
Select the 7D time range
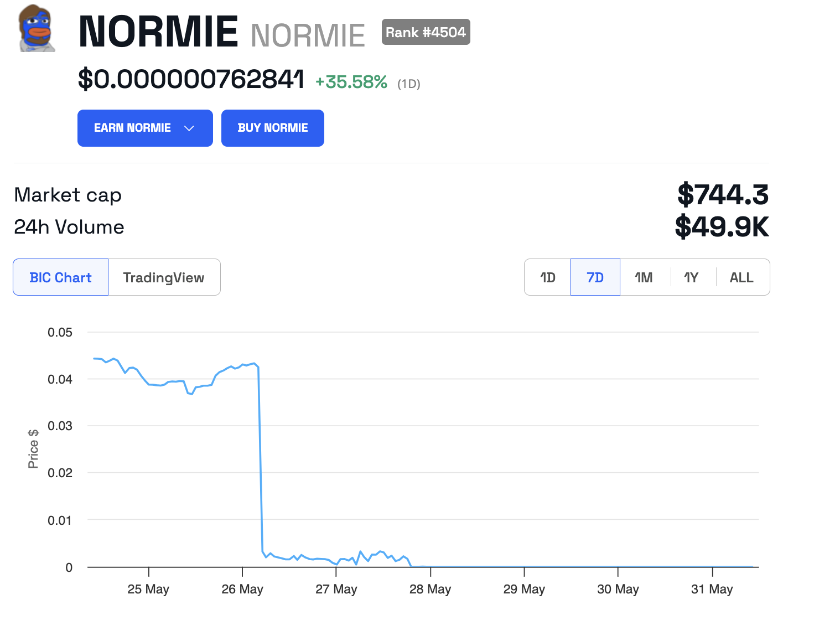click(595, 277)
